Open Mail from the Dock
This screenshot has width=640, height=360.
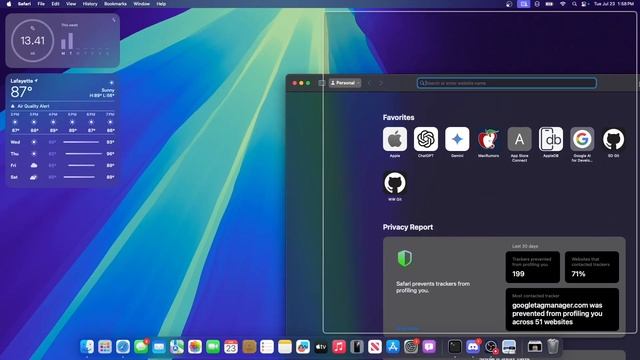pos(159,347)
